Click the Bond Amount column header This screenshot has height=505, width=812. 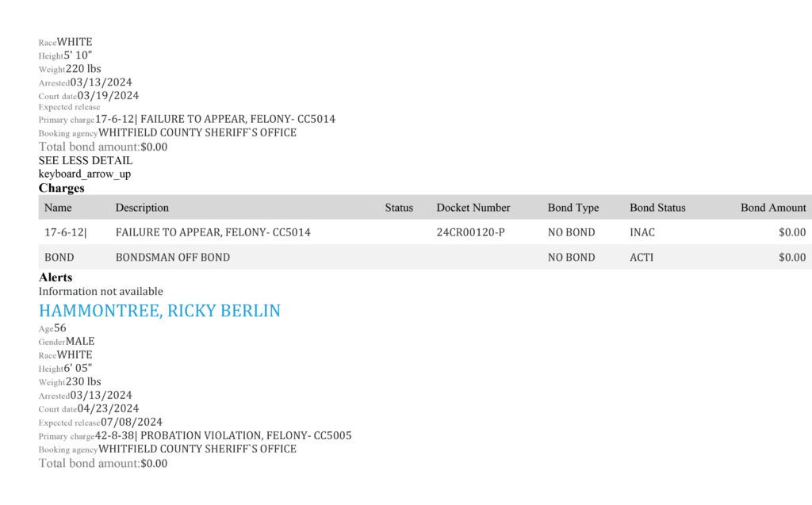(x=773, y=208)
